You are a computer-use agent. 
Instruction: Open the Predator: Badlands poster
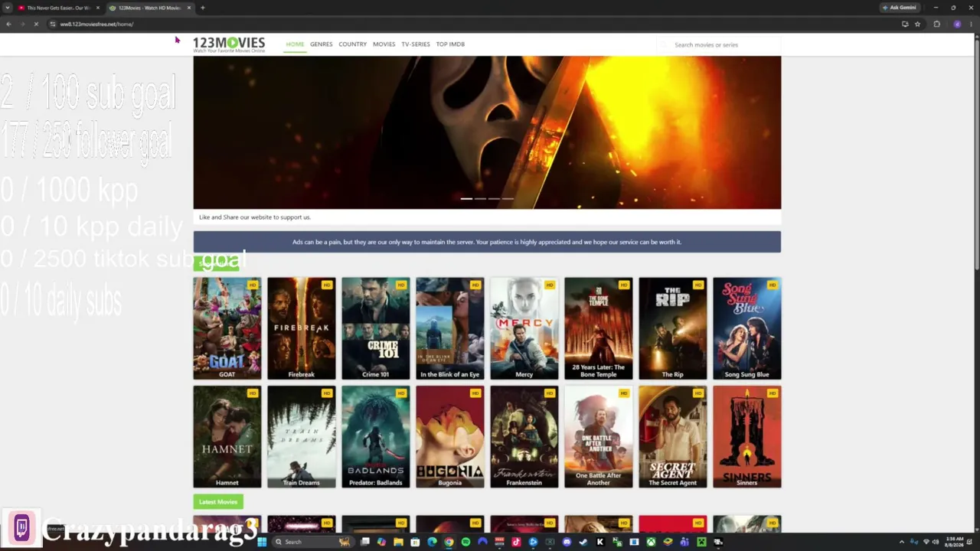375,436
